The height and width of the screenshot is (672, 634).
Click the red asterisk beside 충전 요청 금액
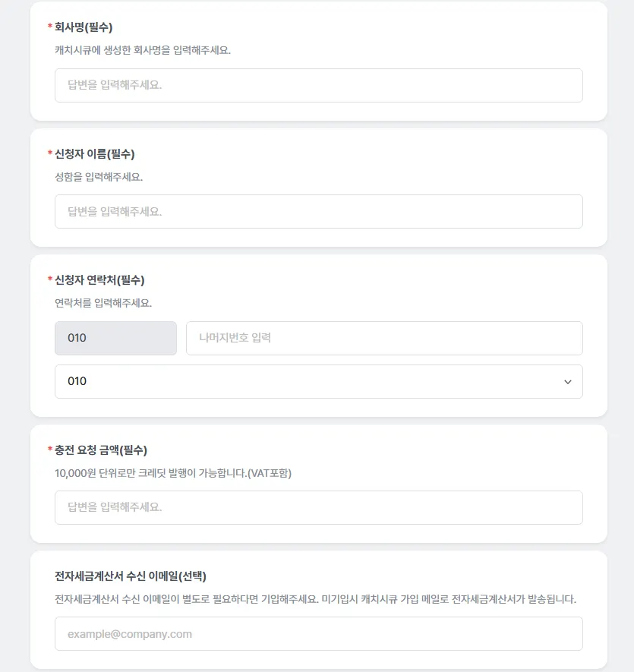[x=50, y=450]
